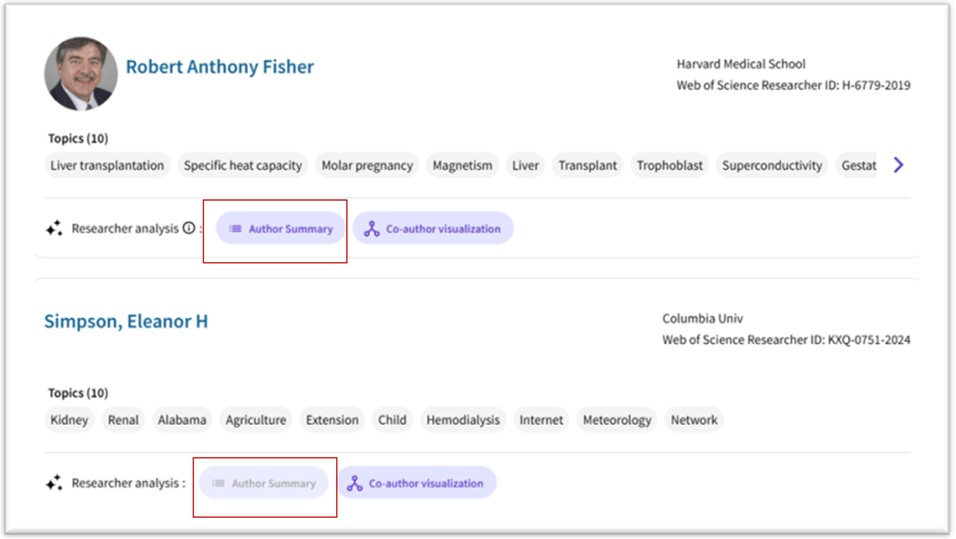956x539 pixels.
Task: Select the Specific heat capacity topic
Action: 242,166
